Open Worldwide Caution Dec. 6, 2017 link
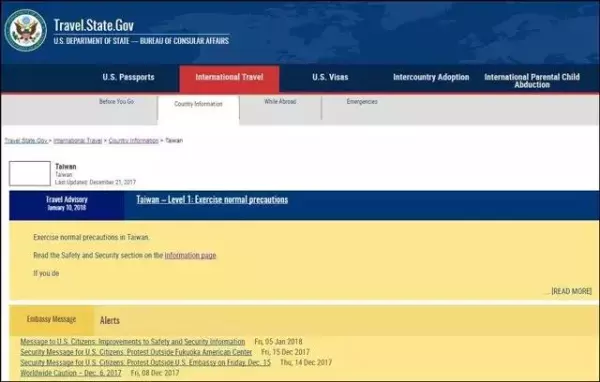The image size is (600, 382). point(71,373)
